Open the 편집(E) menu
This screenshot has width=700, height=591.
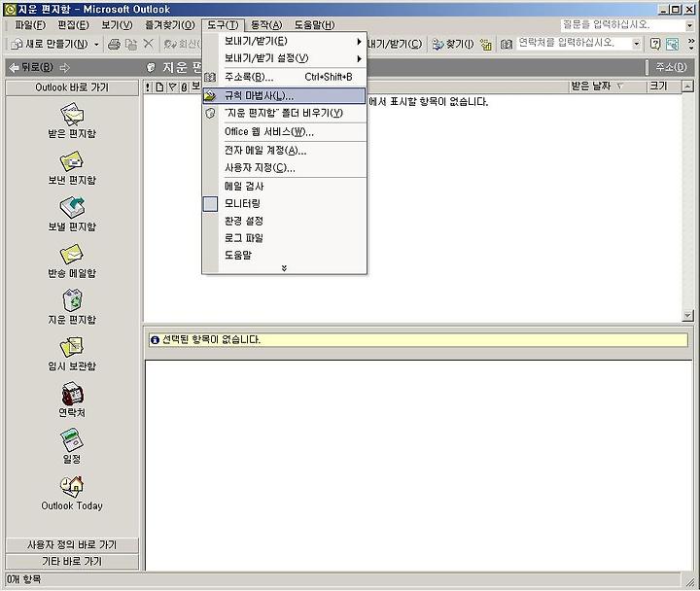coord(74,25)
